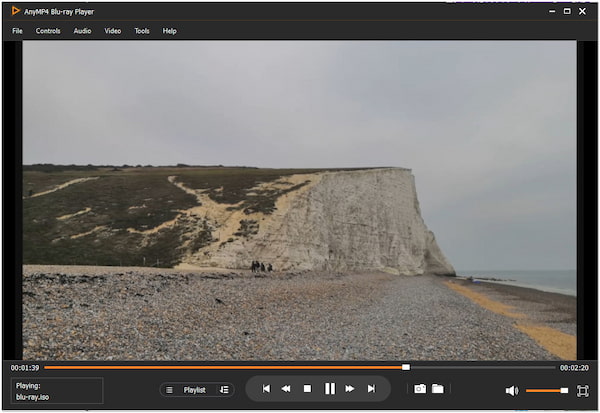The width and height of the screenshot is (600, 413).
Task: Take a snapshot with the camera icon
Action: 420,389
